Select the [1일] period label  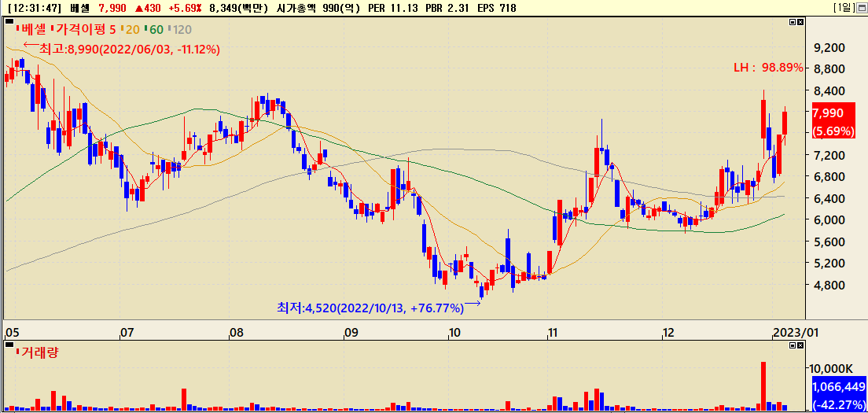coord(844,8)
